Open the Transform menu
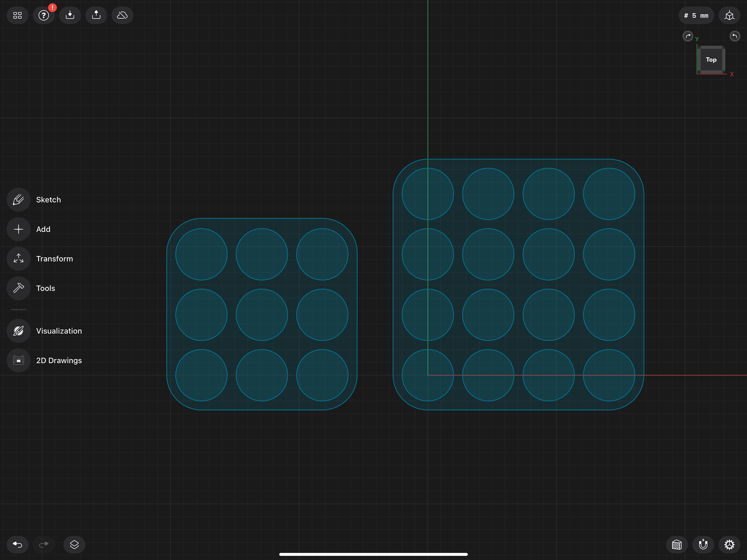Viewport: 747px width, 560px height. 18,259
